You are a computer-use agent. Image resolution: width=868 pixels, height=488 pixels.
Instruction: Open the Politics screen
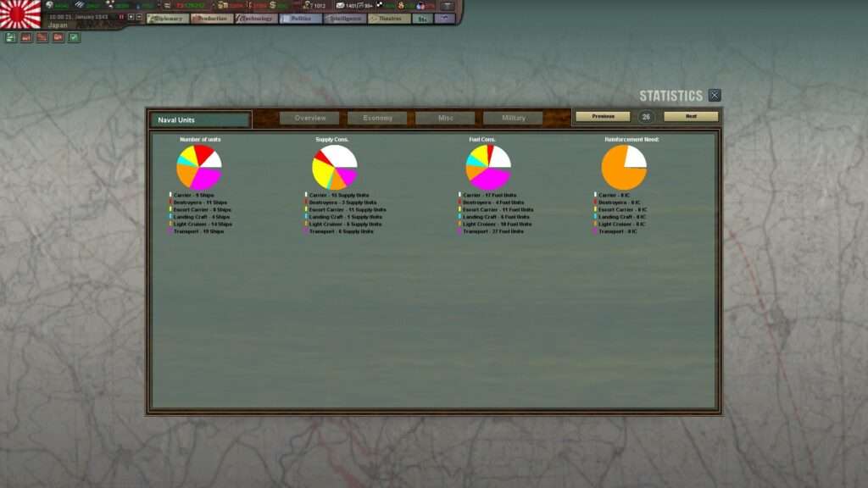click(301, 19)
